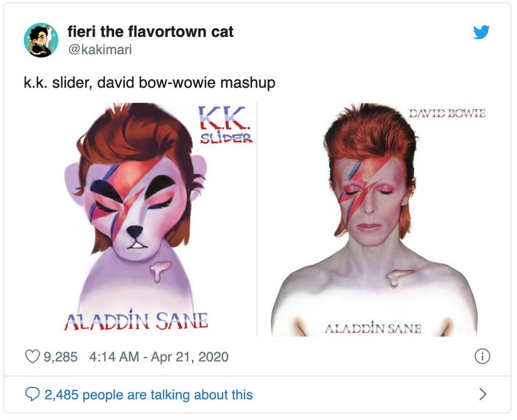Viewport: 517px width, 420px height.
Task: Click the K.K. Slider dog's black nose
Action: click(137, 233)
